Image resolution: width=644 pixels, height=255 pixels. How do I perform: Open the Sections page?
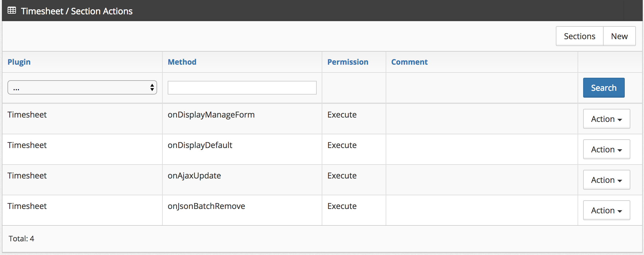pyautogui.click(x=579, y=36)
